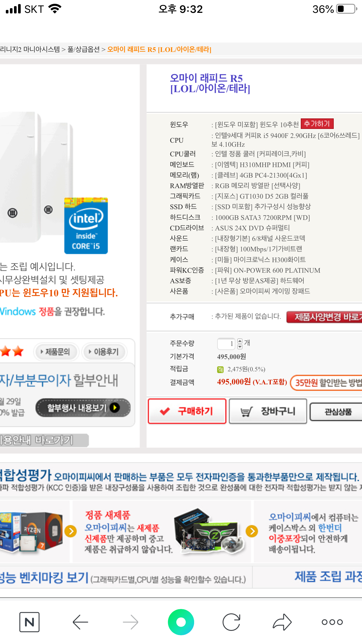The height and width of the screenshot is (644, 362).
Task: Click the Intel Core i5 badge image
Action: click(86, 226)
